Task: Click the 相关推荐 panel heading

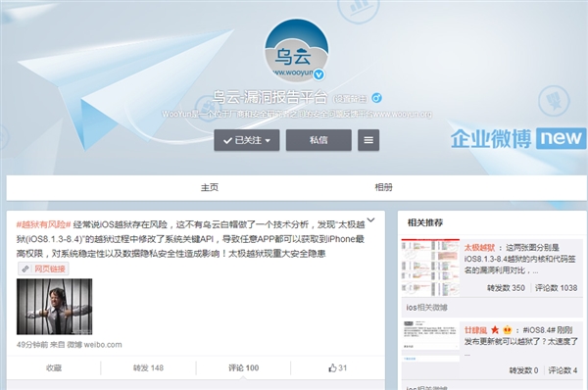Action: pyautogui.click(x=425, y=222)
